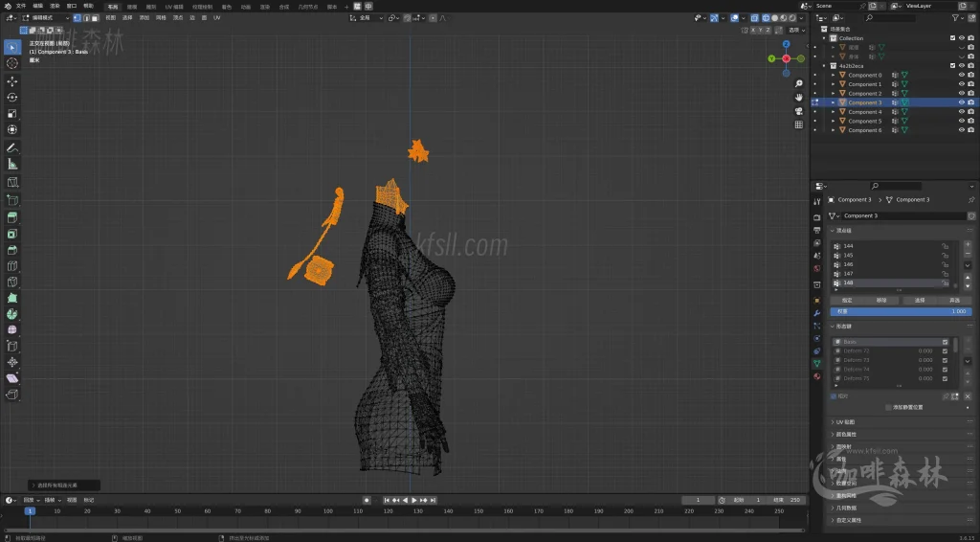Screen dimensions: 980x542
Task: Hide Component 0 with eye icon
Action: tap(961, 75)
